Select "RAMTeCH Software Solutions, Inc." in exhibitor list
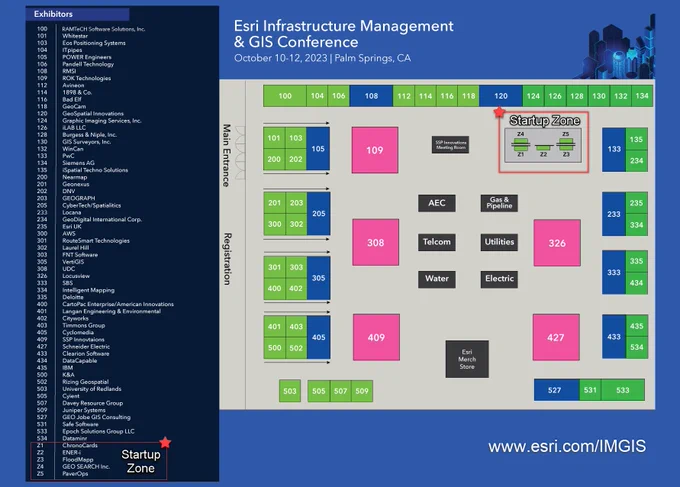This screenshot has height=487, width=680. pyautogui.click(x=104, y=29)
